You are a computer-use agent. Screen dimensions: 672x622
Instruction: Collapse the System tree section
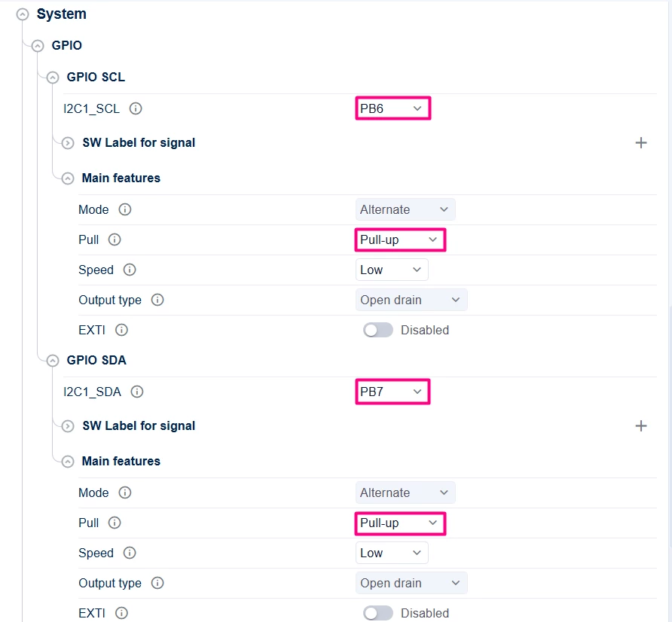[23, 14]
